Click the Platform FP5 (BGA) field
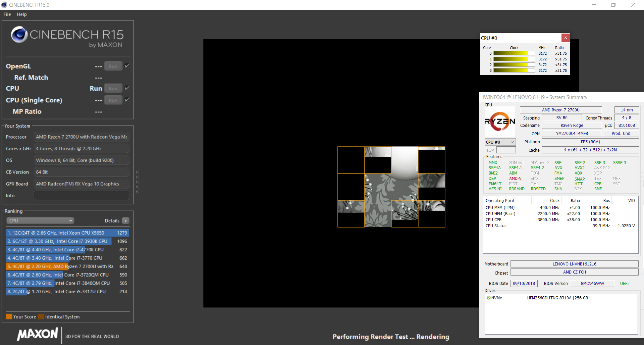Screen dimensions: 644x345 pyautogui.click(x=590, y=142)
